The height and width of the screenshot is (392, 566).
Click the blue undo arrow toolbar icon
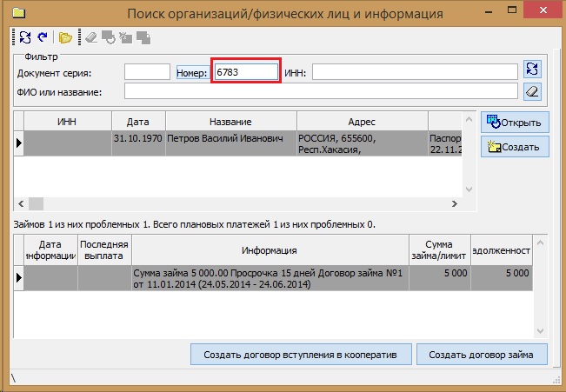[43, 37]
